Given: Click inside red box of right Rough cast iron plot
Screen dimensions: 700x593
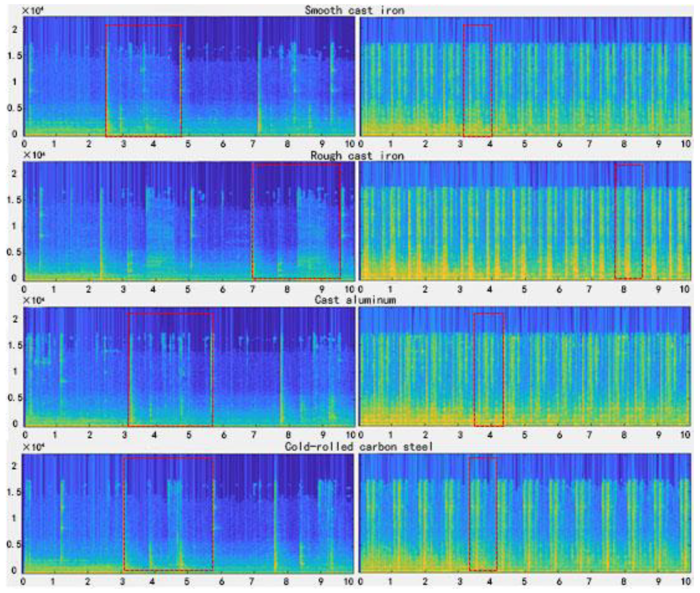Looking at the screenshot, I should click(x=629, y=221).
